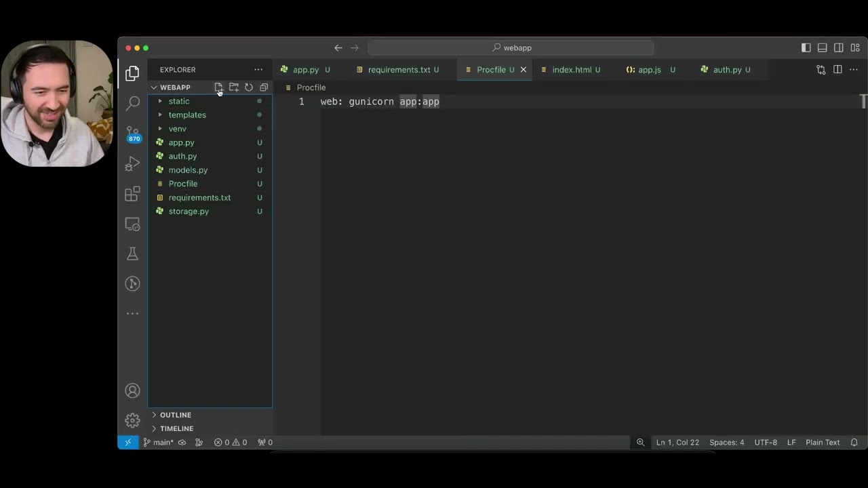Open the Git graph activity icon
868x488 pixels.
(x=132, y=283)
